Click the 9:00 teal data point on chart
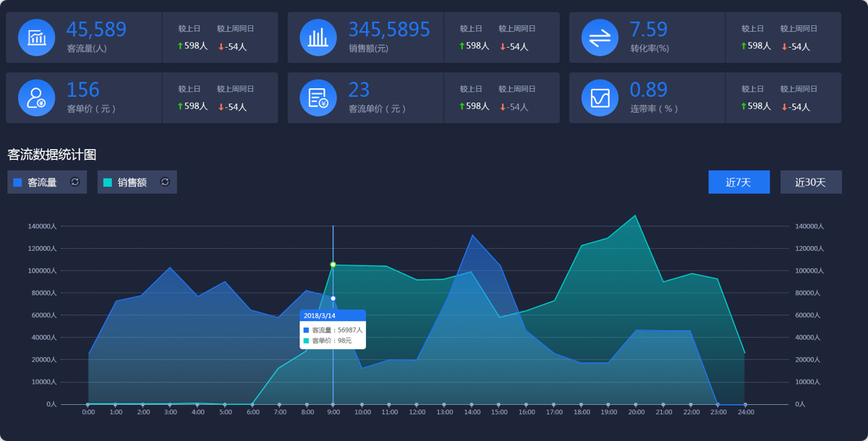Screen dimensions: 868x441 (333, 265)
